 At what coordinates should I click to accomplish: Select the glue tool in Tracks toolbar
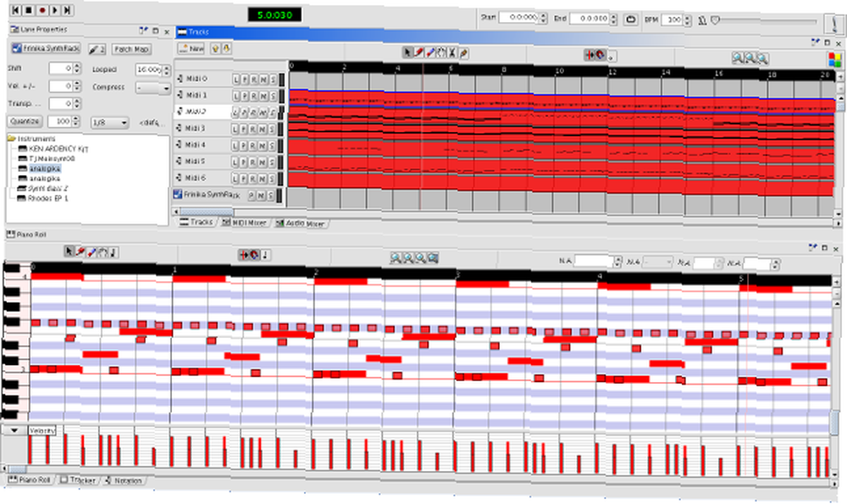click(x=463, y=53)
